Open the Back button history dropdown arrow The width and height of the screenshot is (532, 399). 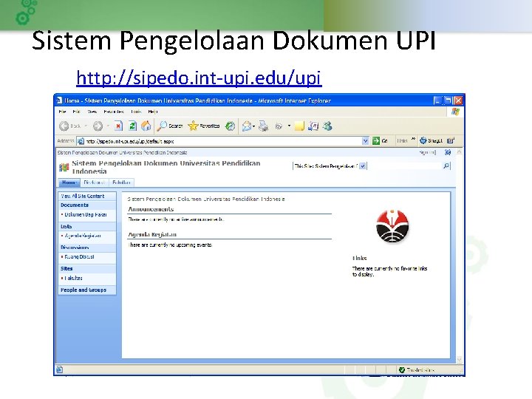point(86,126)
